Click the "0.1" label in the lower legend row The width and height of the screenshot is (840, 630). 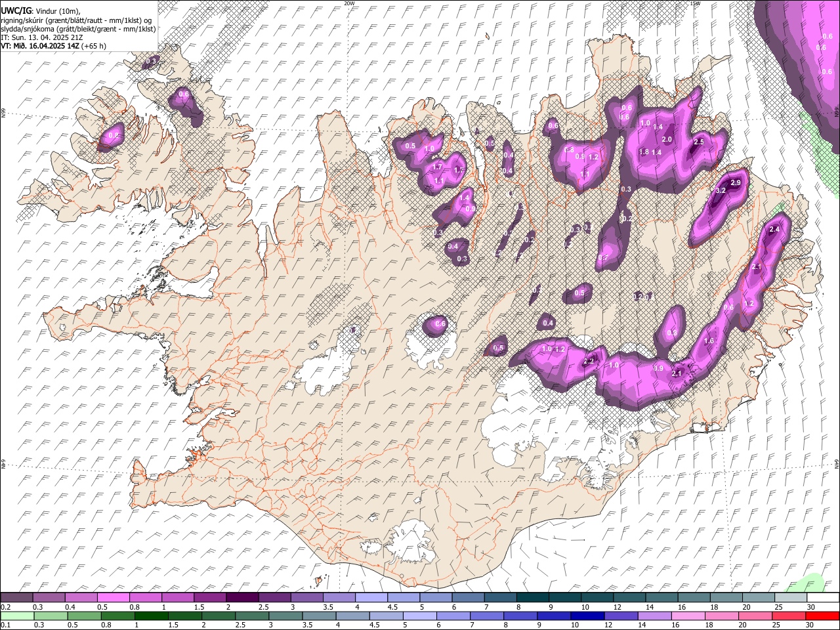[6, 625]
